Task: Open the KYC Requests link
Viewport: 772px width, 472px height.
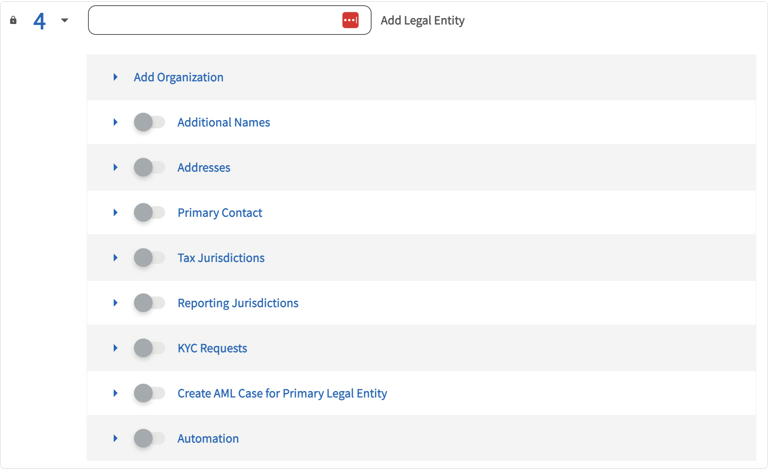Action: click(212, 348)
